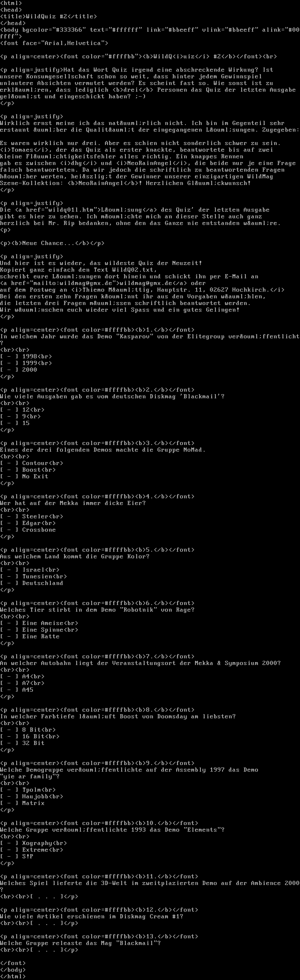Image resolution: width=300 pixels, height=980 pixels.
Task: Click the WildQuiz #2 title tag text
Action: (x=47, y=16)
